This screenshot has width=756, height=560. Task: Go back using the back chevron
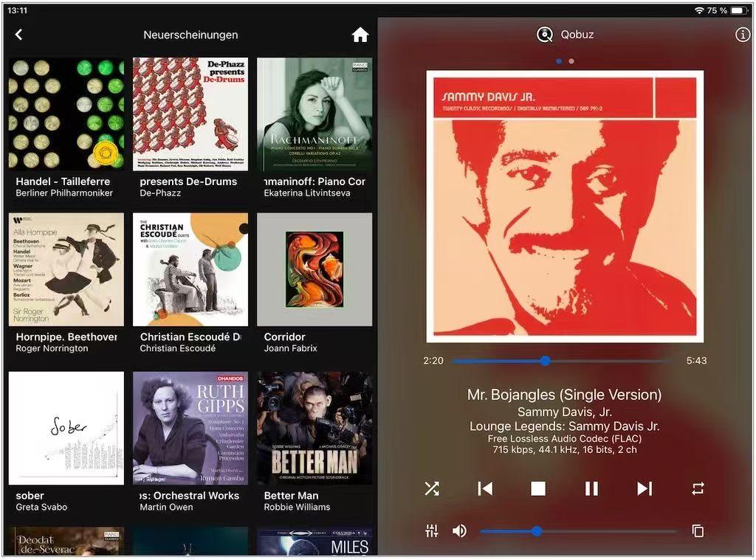(x=19, y=35)
